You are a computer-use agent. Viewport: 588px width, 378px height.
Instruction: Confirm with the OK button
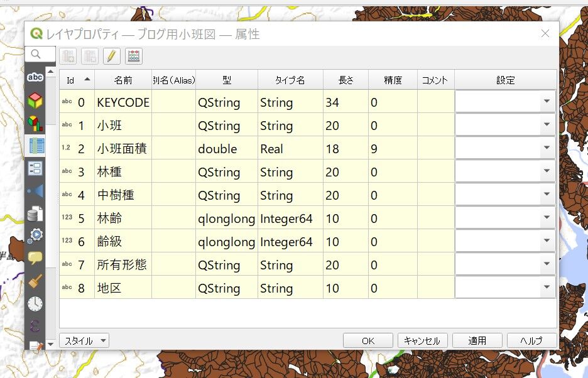coord(368,340)
